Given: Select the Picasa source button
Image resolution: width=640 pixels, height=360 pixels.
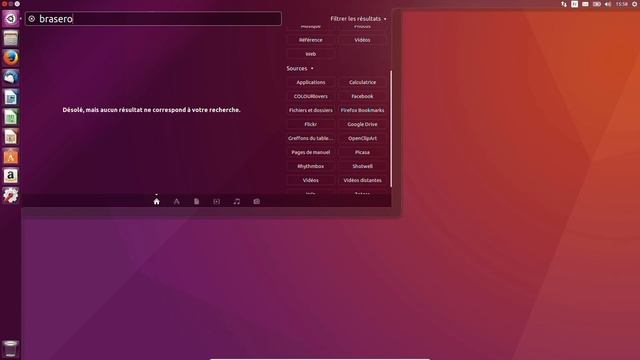Looking at the screenshot, I should [362, 152].
